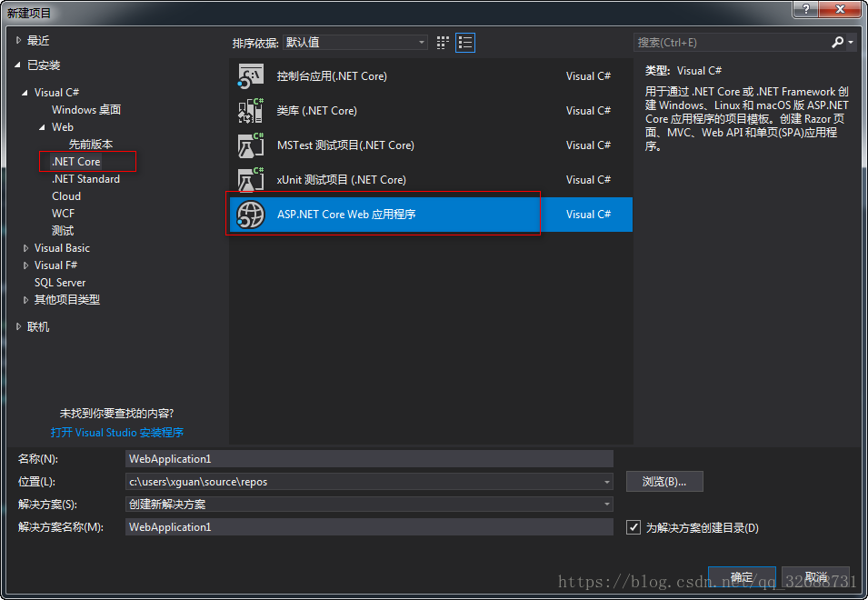
Task: Click Visual C# label in 类库 row
Action: [588, 111]
